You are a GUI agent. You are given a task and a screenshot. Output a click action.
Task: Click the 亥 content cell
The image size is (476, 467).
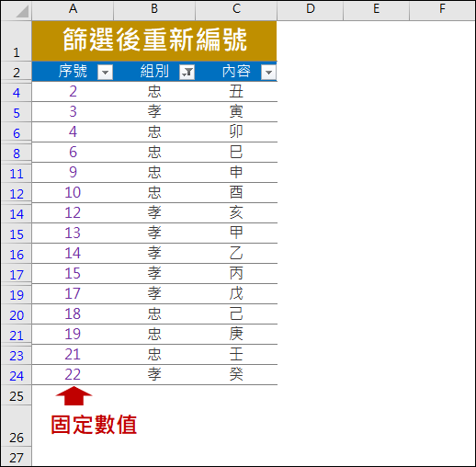tap(236, 213)
